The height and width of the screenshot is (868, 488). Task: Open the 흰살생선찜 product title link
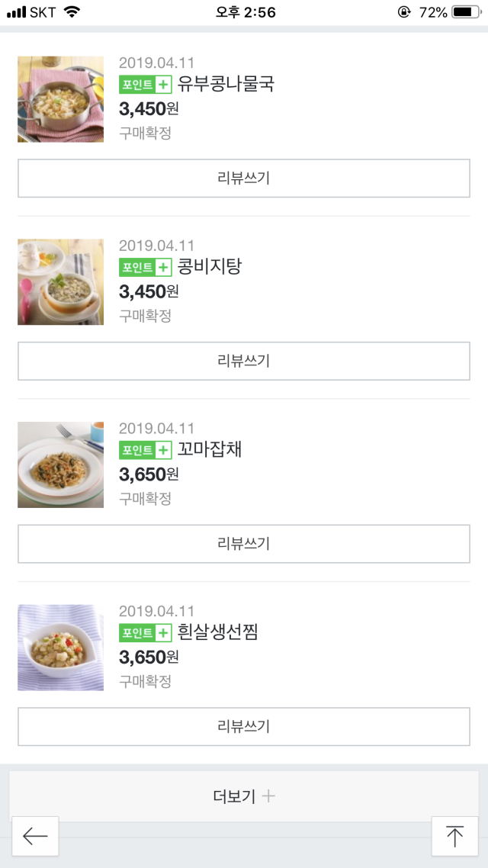coord(218,632)
